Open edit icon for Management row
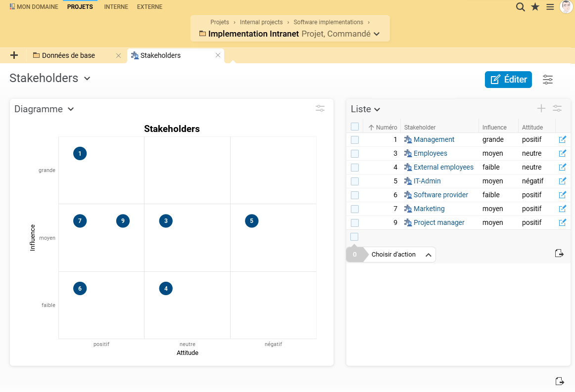The image size is (575, 392). tap(562, 140)
